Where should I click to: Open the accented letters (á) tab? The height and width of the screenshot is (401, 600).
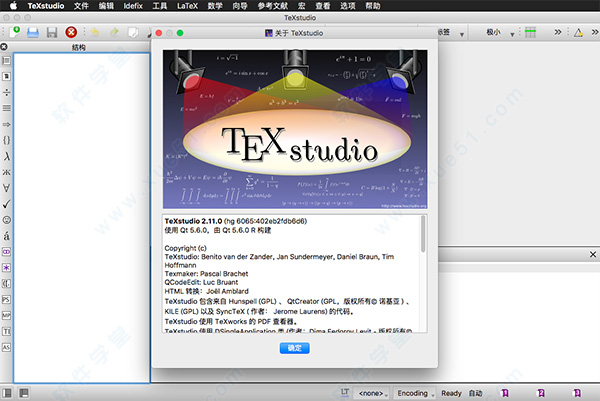(x=7, y=236)
